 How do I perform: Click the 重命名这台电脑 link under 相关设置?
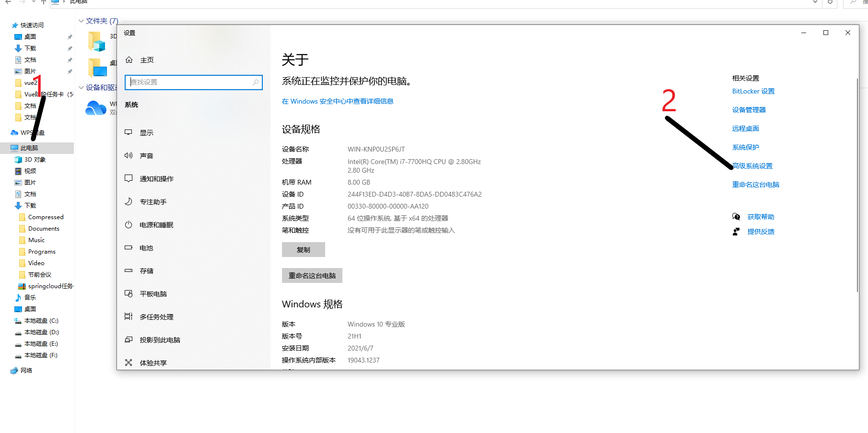(756, 185)
